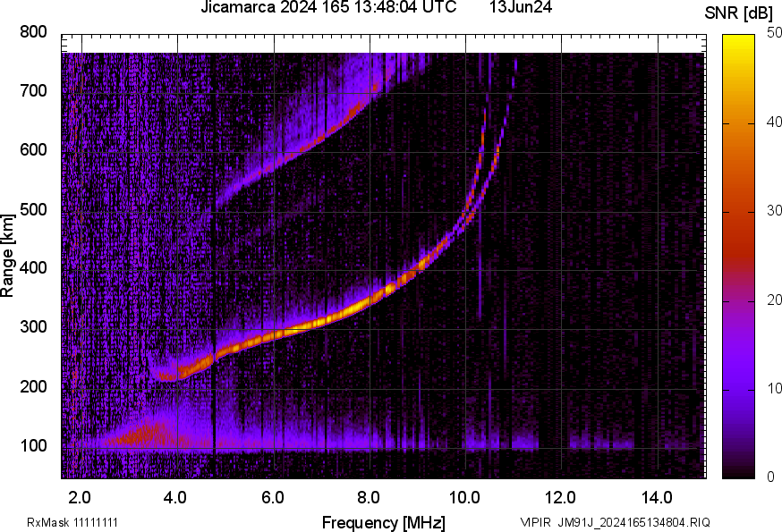782x532 pixels.
Task: Click the frequency tick label '12.0'
Action: [560, 497]
